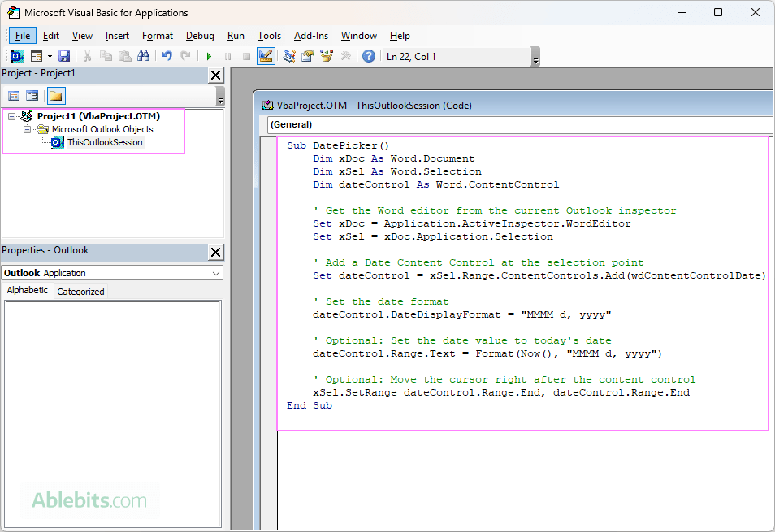
Task: Run the macro with the green play icon
Action: [209, 56]
